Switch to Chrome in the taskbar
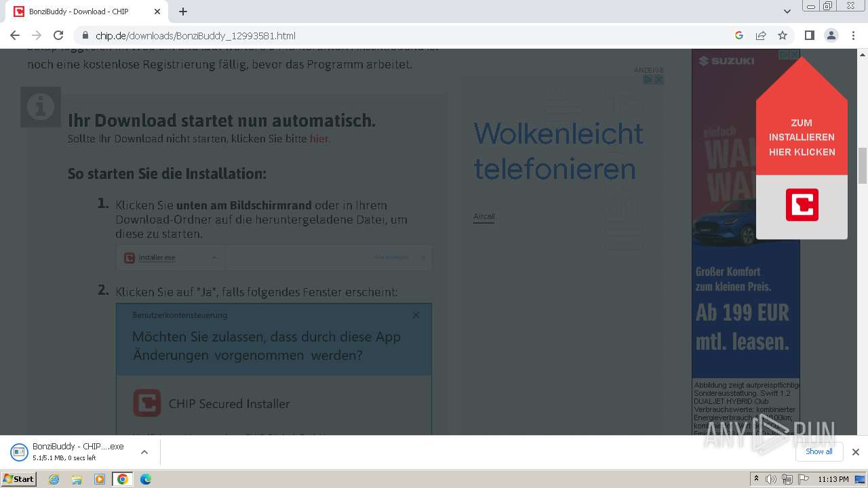This screenshot has width=868, height=488. (x=122, y=479)
